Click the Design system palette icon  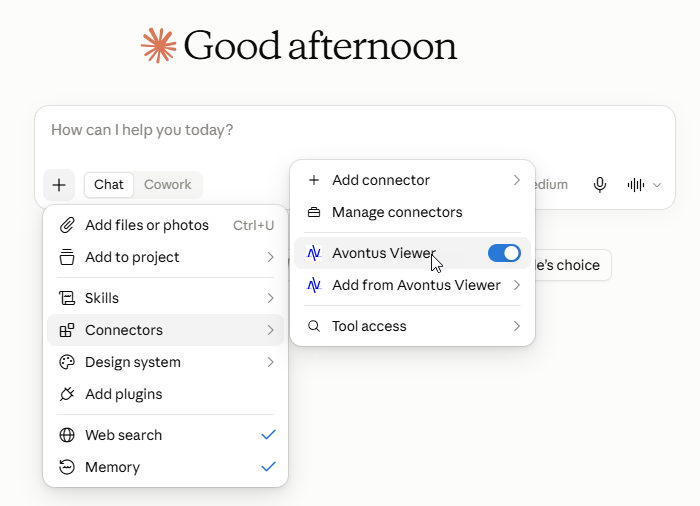point(67,362)
